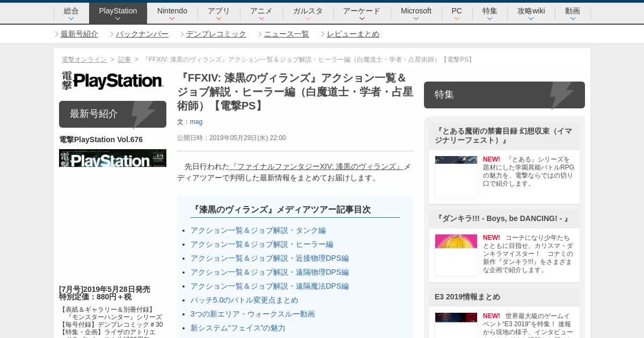Viewport: 644px width, 338px height.
Task: Expand the chevron under アーケード
Action: click(x=362, y=19)
